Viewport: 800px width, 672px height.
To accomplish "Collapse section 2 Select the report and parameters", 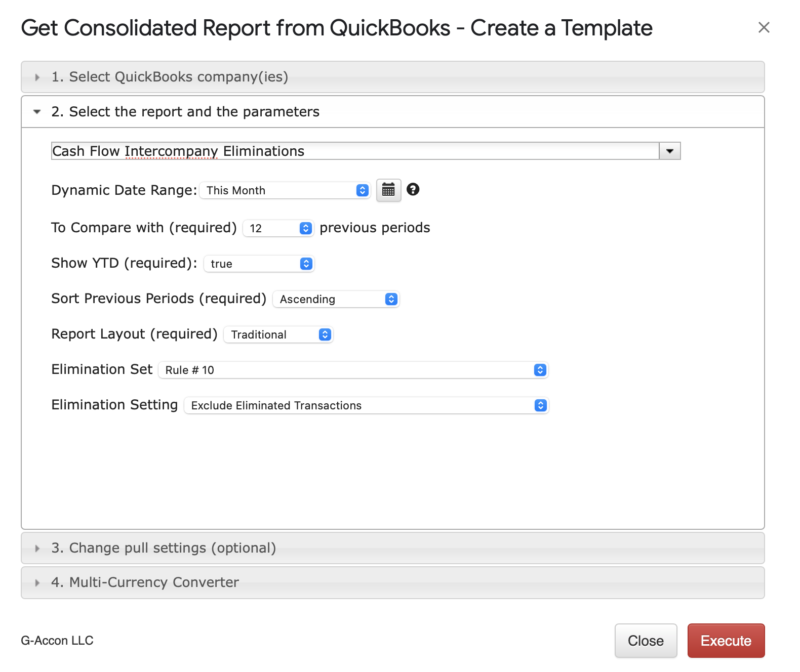I will coord(393,112).
